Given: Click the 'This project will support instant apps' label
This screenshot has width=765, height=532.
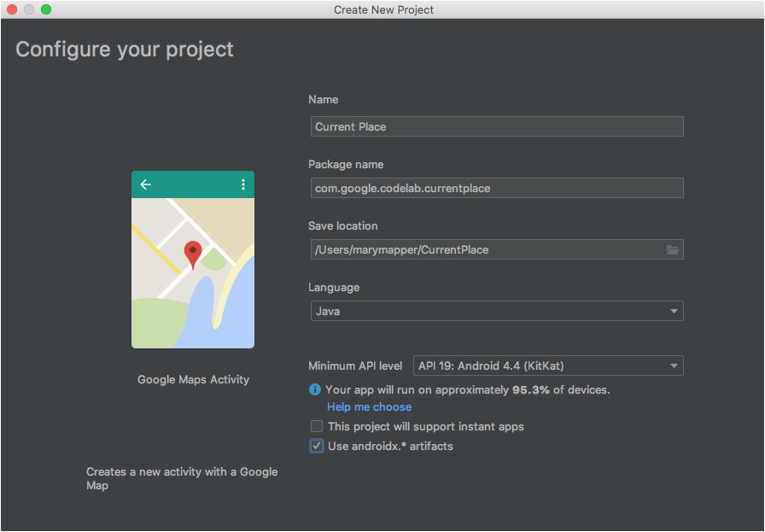Looking at the screenshot, I should [426, 426].
